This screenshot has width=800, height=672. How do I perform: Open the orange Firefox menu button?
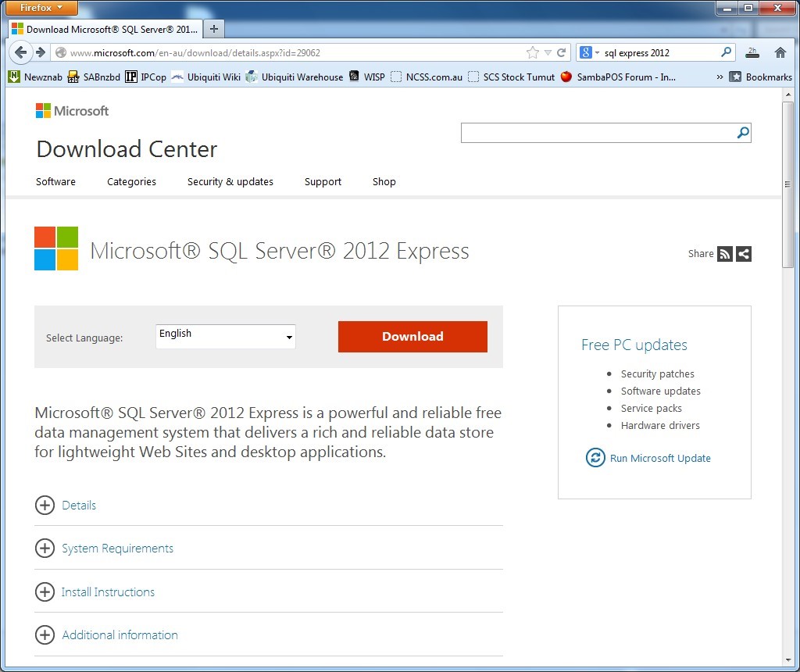(40, 8)
